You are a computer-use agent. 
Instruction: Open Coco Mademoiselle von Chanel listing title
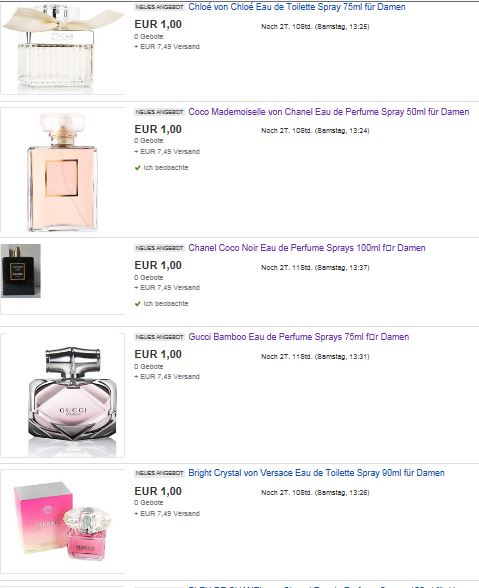[x=329, y=112]
